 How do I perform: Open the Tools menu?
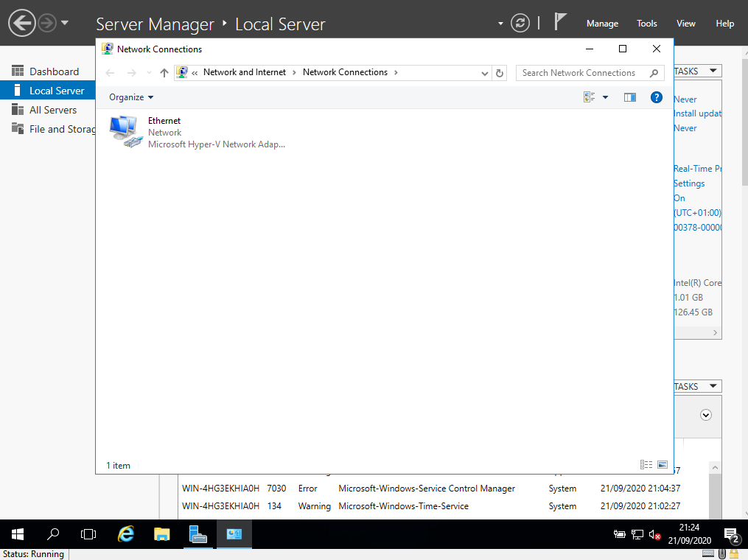[646, 24]
